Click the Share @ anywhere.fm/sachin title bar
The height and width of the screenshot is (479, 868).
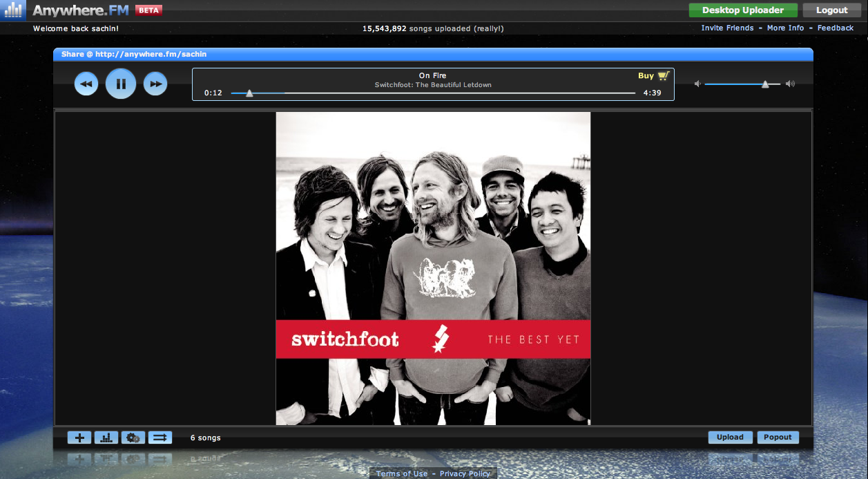coord(433,54)
